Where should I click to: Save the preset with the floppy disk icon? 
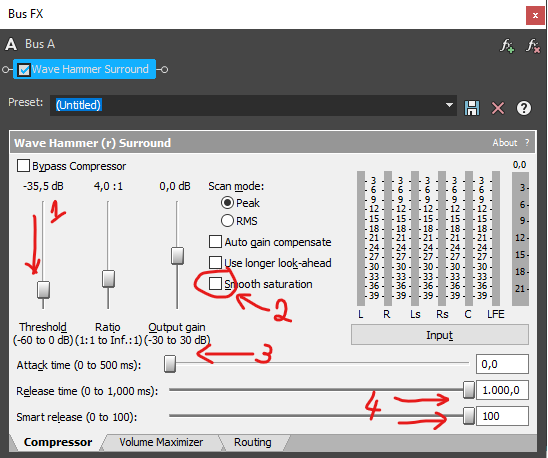[472, 108]
